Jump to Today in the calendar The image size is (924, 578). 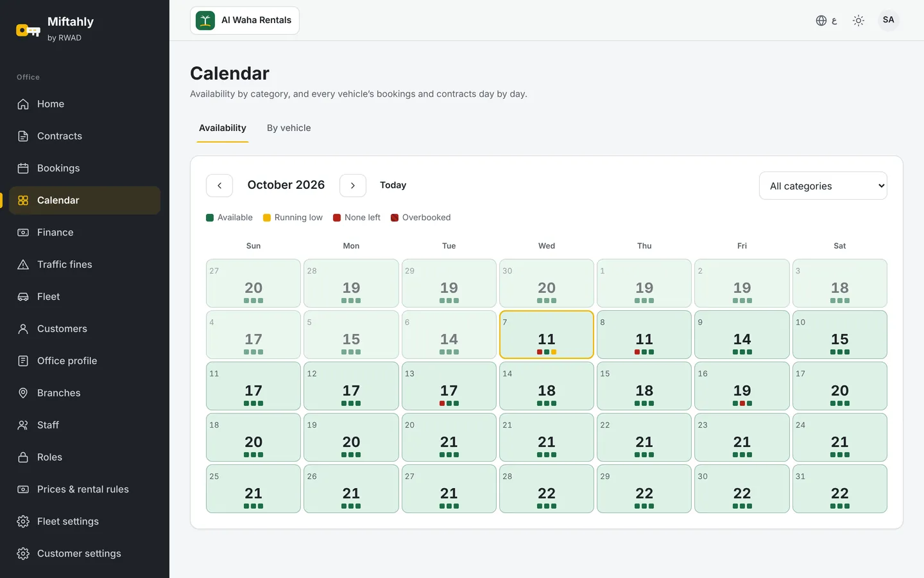(393, 185)
